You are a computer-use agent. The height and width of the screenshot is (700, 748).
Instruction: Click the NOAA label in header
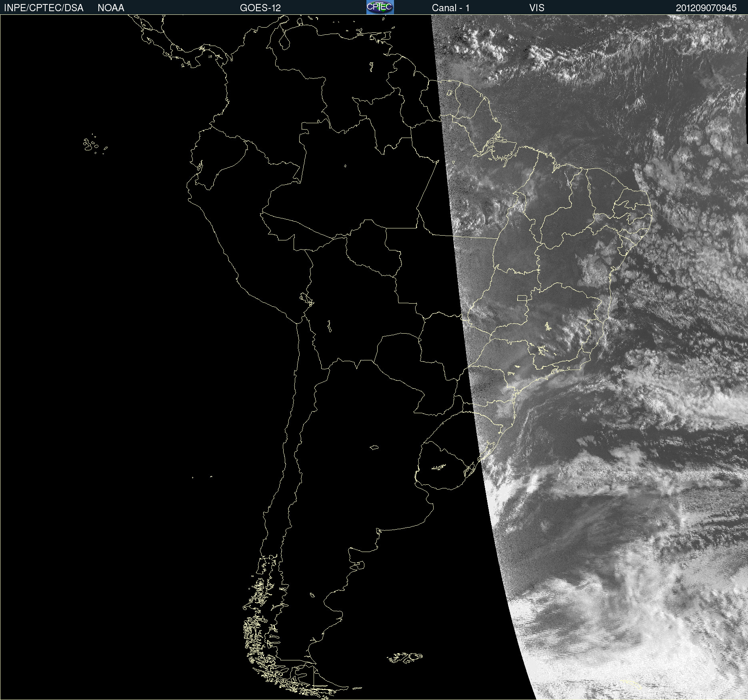point(111,8)
